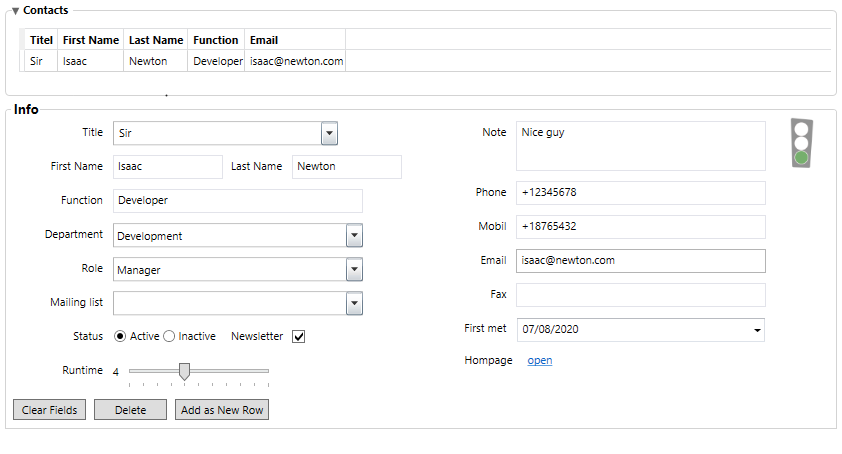The image size is (842, 454).
Task: Select the Active status radio button
Action: point(120,336)
